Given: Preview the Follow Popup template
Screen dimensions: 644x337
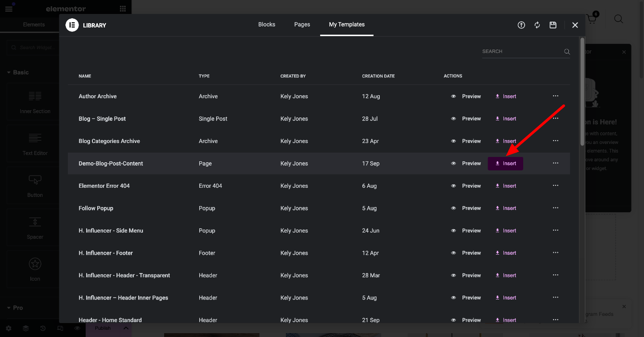Looking at the screenshot, I should coord(466,208).
